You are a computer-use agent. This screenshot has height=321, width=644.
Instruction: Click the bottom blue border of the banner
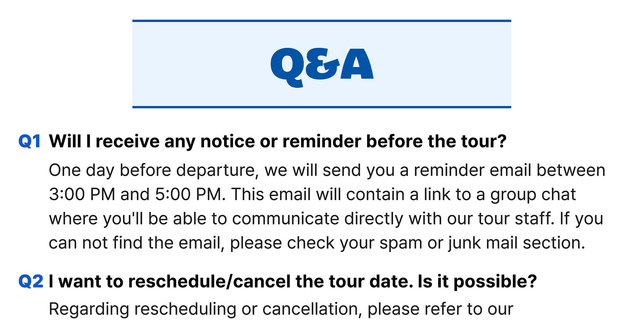322,107
